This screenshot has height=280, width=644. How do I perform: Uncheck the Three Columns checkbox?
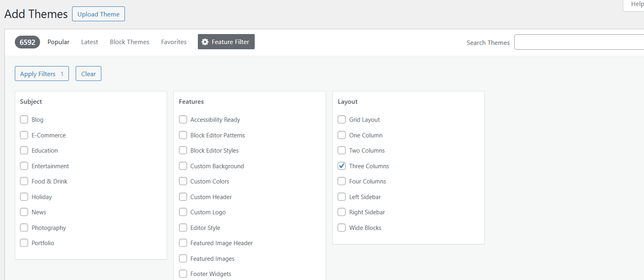click(342, 166)
